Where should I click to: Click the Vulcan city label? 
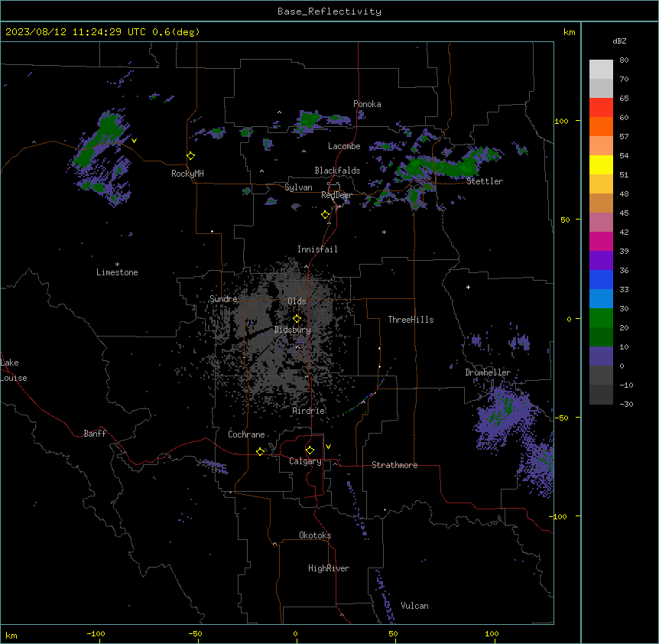414,606
